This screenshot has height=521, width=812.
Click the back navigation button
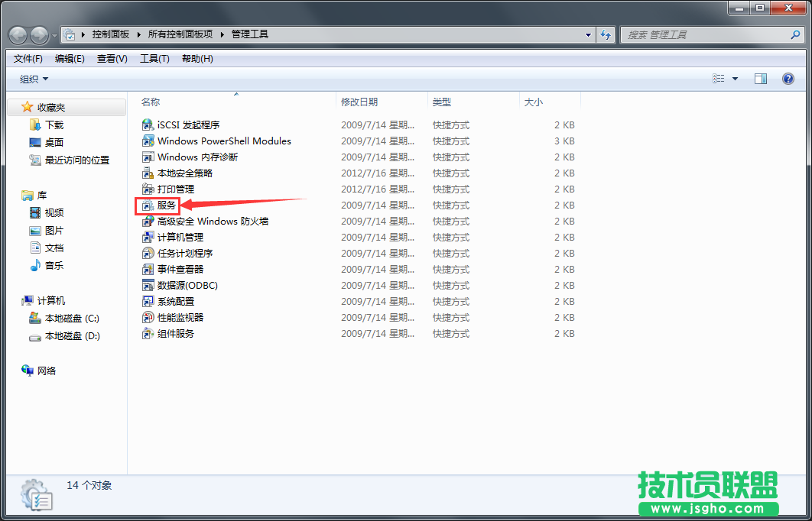pos(17,34)
